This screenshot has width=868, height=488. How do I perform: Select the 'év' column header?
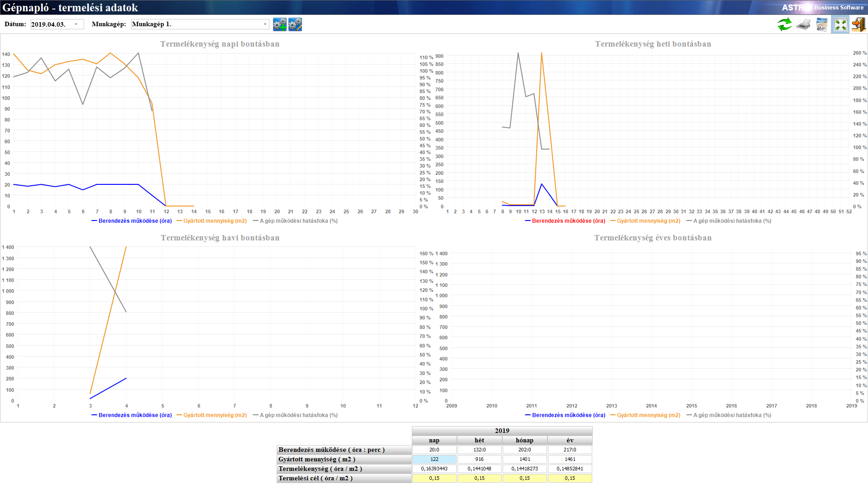(570, 440)
